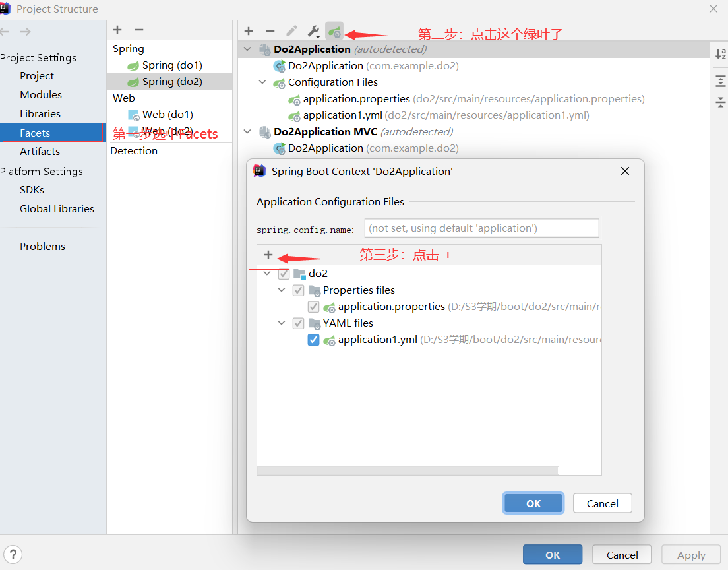The height and width of the screenshot is (570, 728).
Task: Click the green Spring Boot leaf toolbar icon
Action: pyautogui.click(x=334, y=30)
